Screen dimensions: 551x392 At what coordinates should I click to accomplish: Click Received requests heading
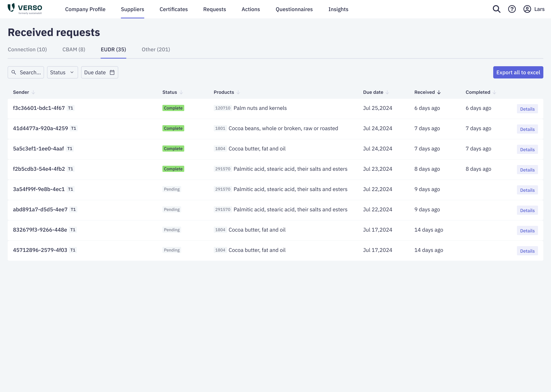(54, 32)
